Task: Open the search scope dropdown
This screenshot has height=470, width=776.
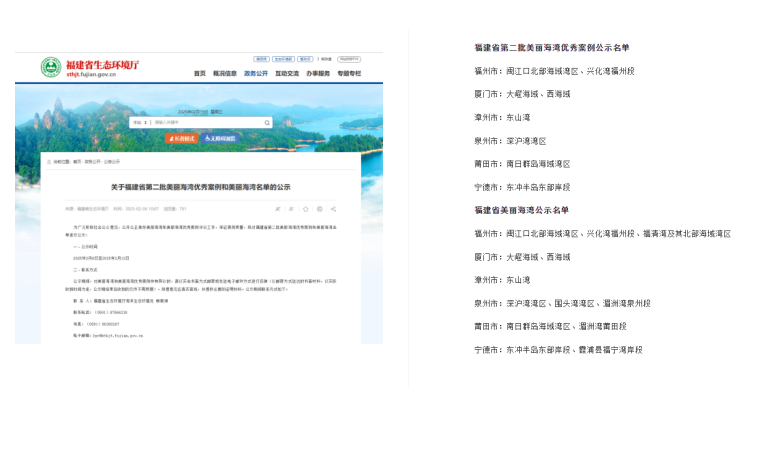Action: click(x=141, y=122)
